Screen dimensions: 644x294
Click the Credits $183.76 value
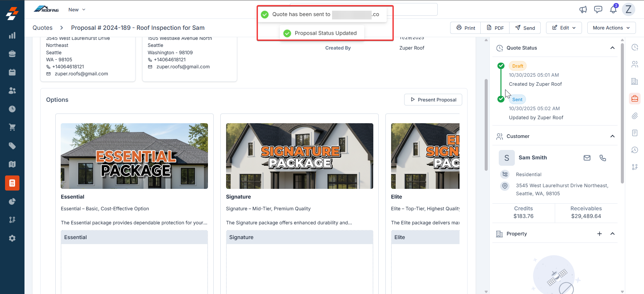click(523, 216)
